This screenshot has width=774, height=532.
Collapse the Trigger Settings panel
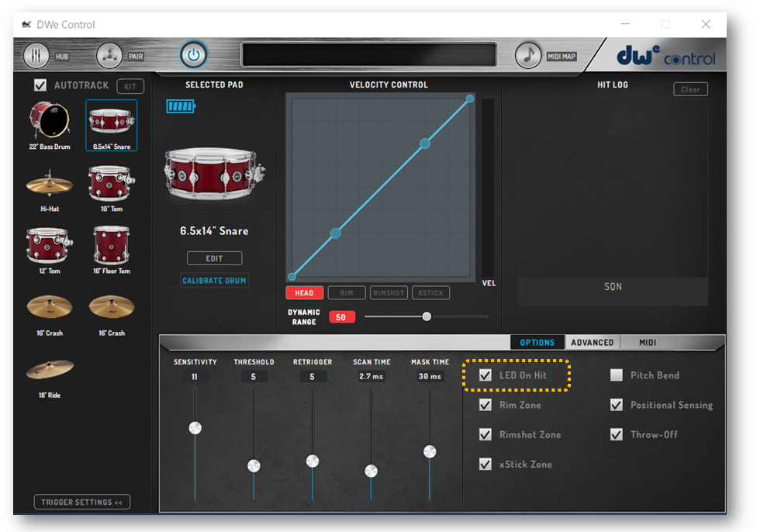pos(82,502)
